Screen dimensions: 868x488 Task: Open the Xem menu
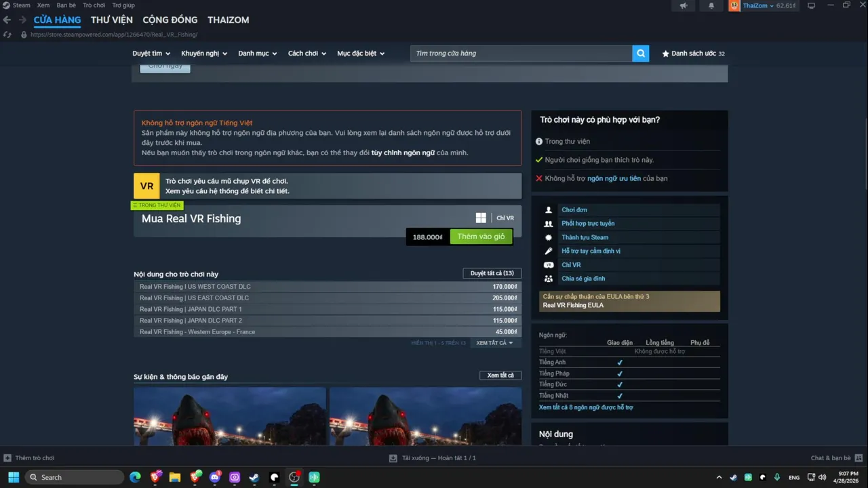tap(43, 5)
